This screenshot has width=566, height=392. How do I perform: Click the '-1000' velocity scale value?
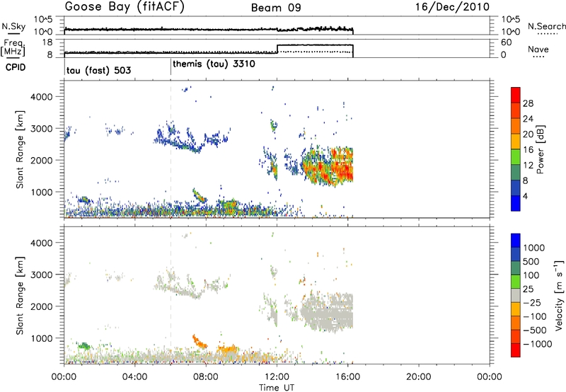tap(538, 344)
